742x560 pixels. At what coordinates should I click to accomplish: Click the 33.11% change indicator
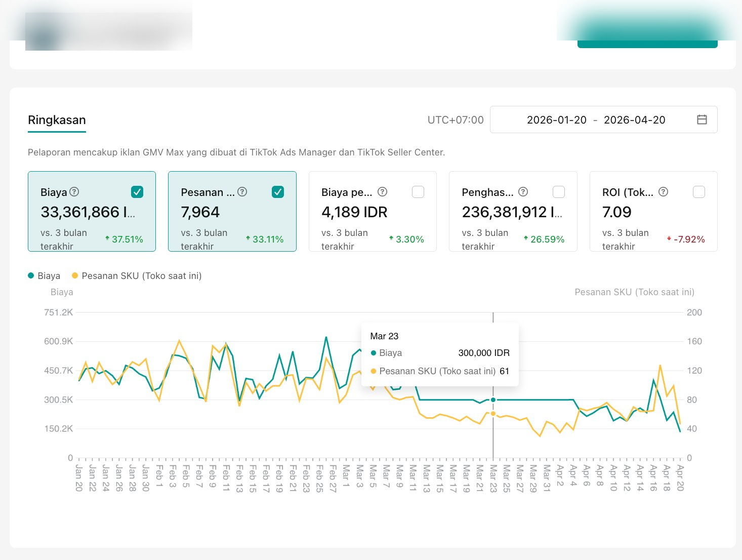[265, 239]
